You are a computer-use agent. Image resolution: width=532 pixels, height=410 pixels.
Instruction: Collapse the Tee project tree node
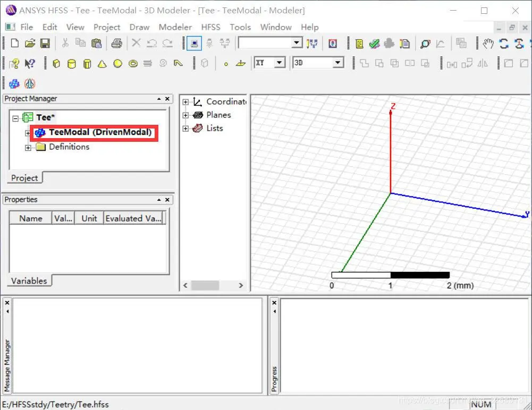coord(15,118)
